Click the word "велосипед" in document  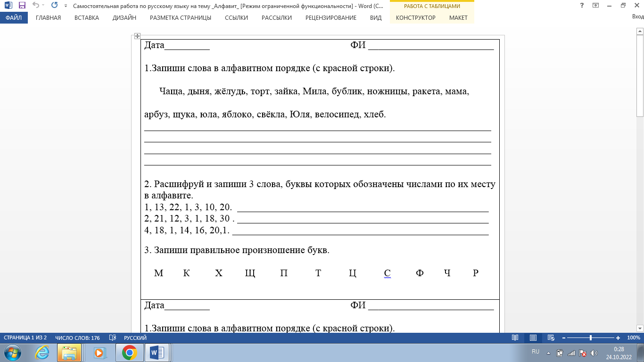click(337, 115)
